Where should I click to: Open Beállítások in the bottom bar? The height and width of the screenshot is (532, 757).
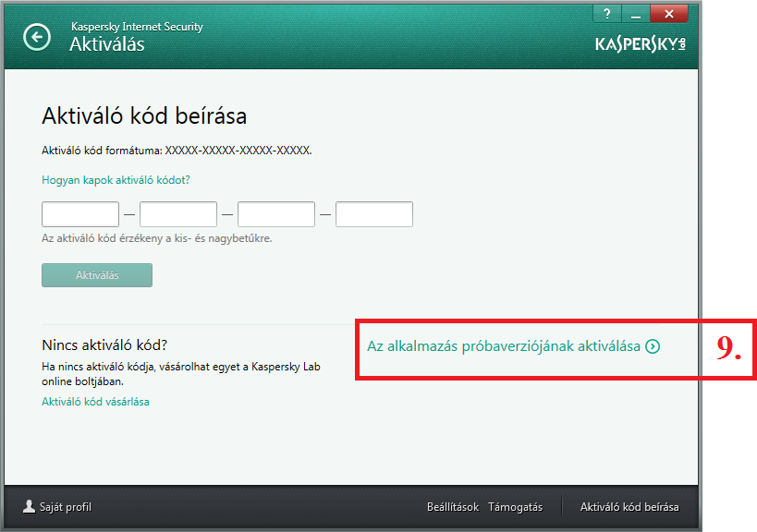(x=452, y=507)
